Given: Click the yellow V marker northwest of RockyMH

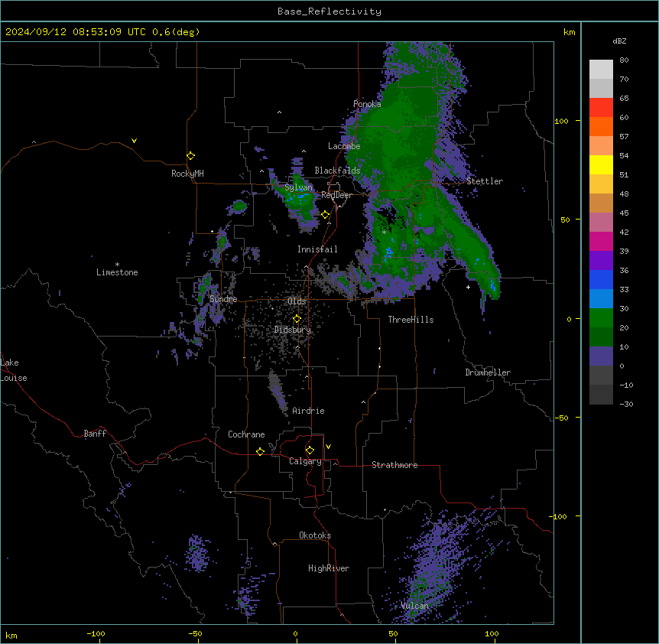Looking at the screenshot, I should coord(134,141).
